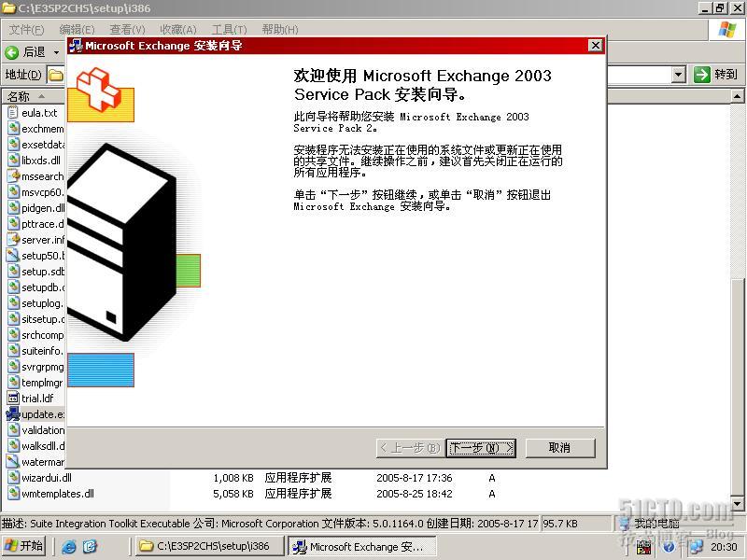Viewport: 747px width, 560px height.
Task: Open the 开始 Start menu
Action: coord(23,546)
